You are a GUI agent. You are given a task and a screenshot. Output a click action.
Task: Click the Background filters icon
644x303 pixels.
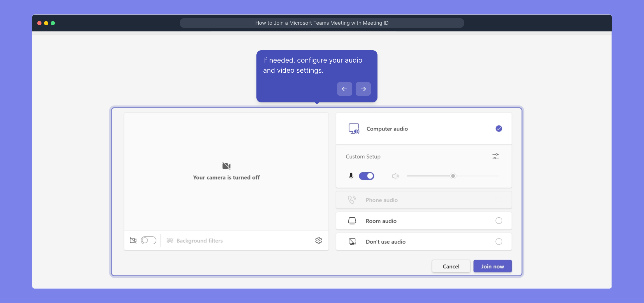[170, 240]
